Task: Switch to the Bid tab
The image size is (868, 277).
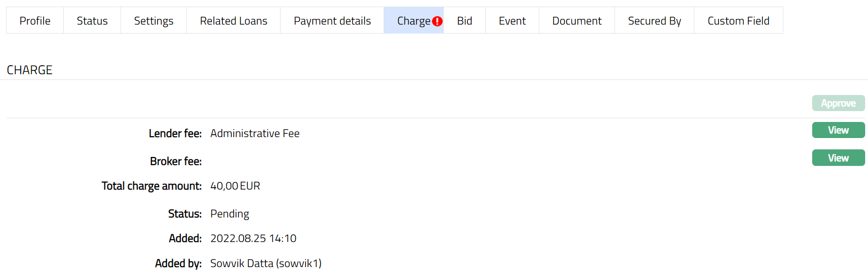Action: pyautogui.click(x=465, y=21)
